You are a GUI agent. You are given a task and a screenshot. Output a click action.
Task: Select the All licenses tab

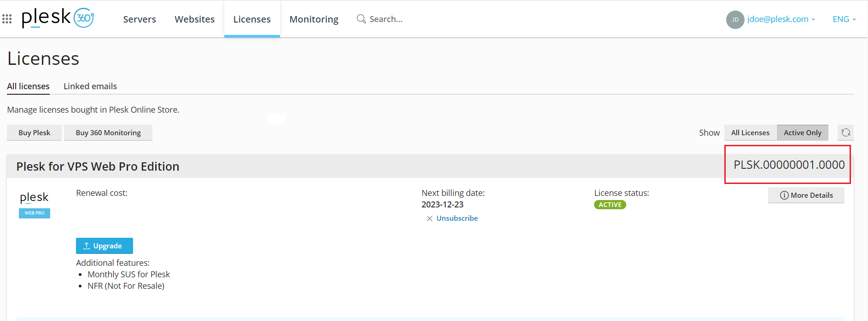(x=28, y=86)
